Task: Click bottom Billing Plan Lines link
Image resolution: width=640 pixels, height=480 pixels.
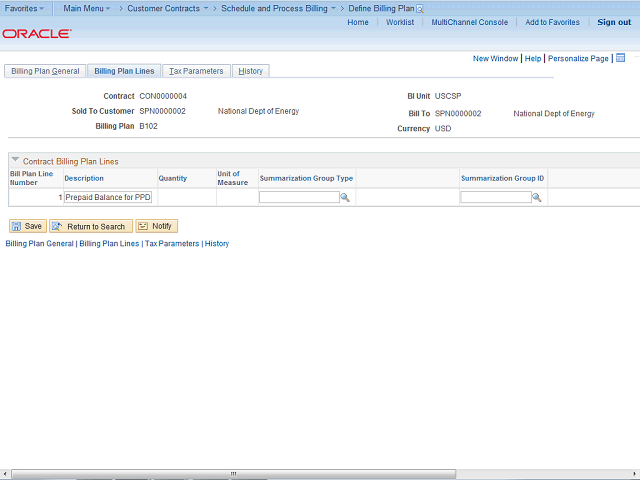Action: [109, 244]
